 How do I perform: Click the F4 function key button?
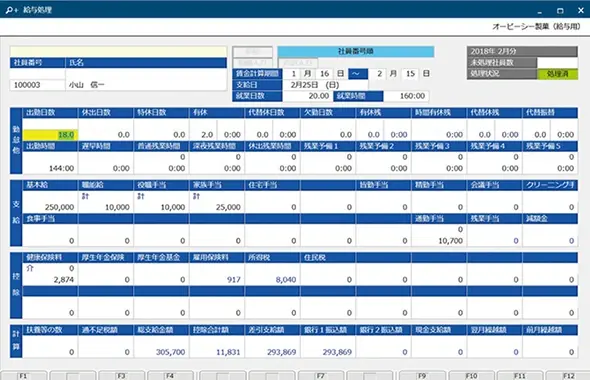(170, 375)
